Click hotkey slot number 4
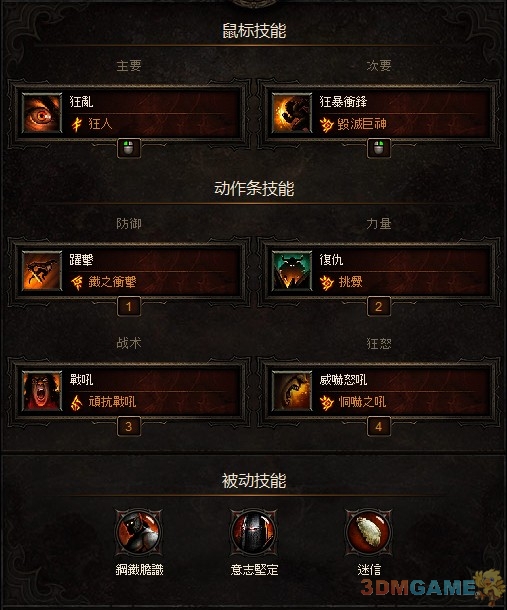This screenshot has height=610, width=507. 379,427
